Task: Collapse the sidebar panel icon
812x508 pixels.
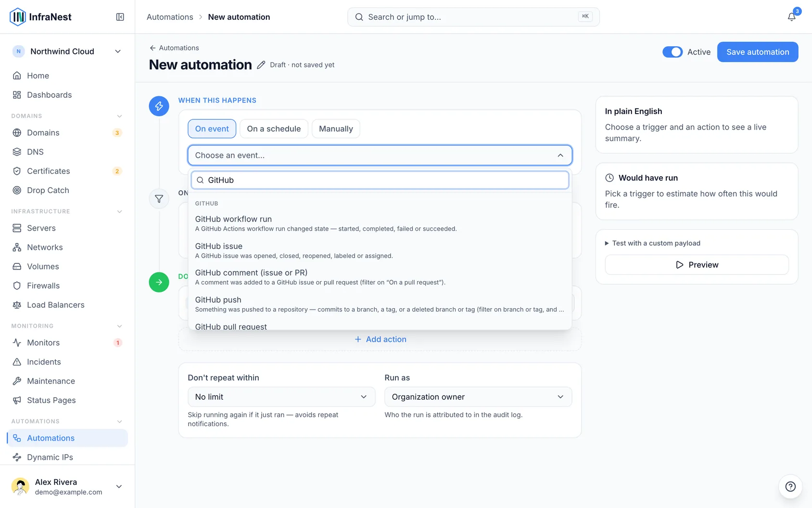Action: [120, 17]
